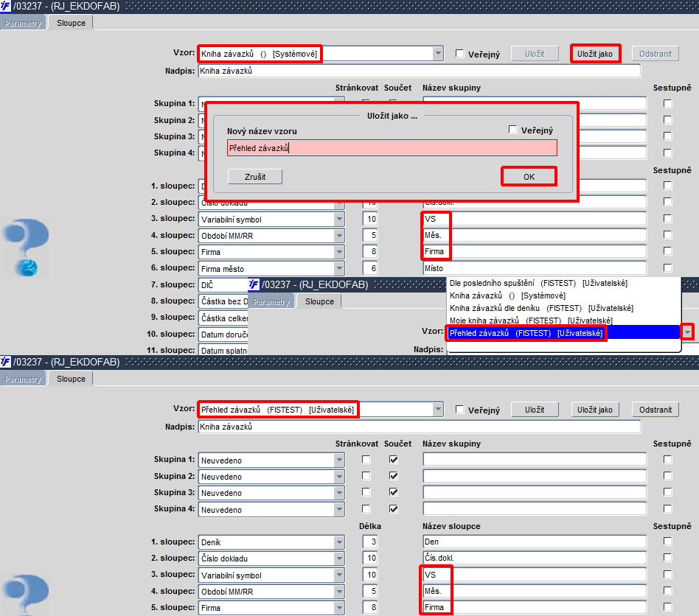Screen dimensions: 699x616
Task: Click Místo column name field for 6. sloupec
Action: (x=535, y=268)
